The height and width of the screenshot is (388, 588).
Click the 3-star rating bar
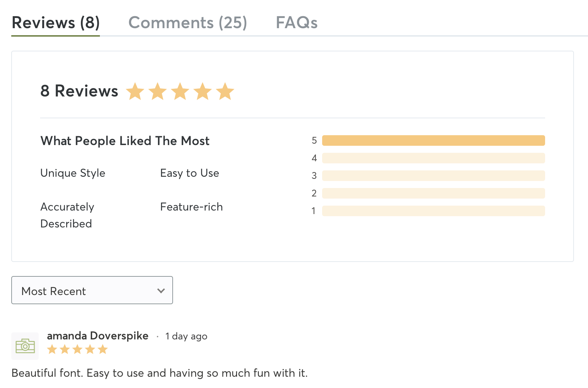click(434, 176)
